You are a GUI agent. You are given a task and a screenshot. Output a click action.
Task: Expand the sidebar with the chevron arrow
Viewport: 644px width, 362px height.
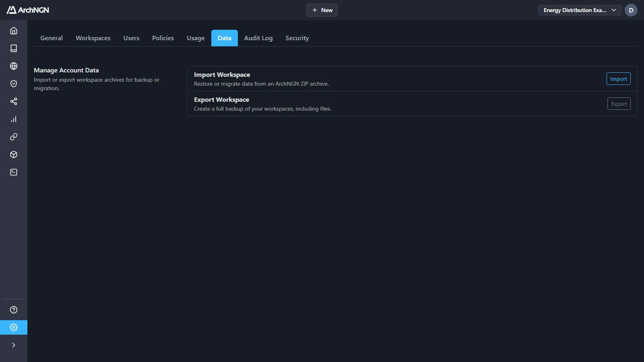(x=14, y=345)
